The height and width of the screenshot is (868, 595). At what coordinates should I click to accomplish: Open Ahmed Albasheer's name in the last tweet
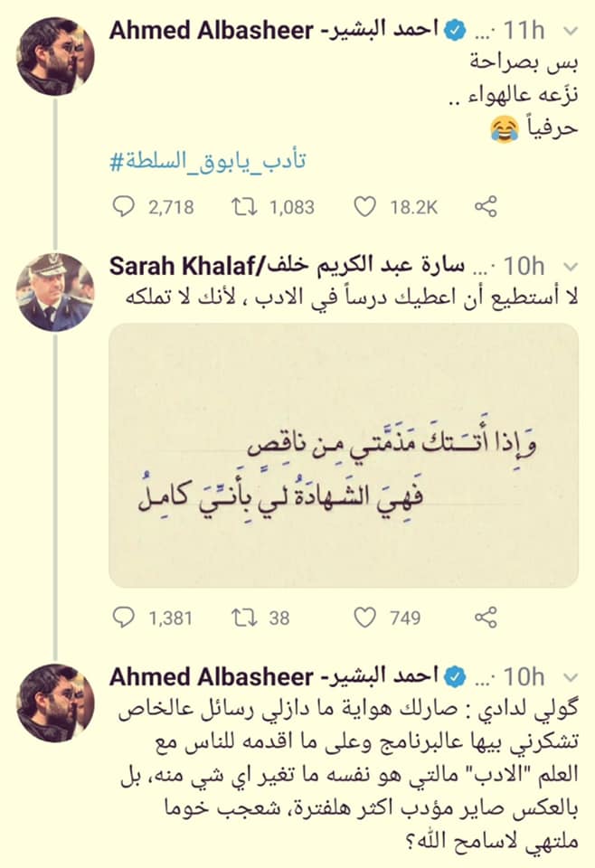click(274, 676)
